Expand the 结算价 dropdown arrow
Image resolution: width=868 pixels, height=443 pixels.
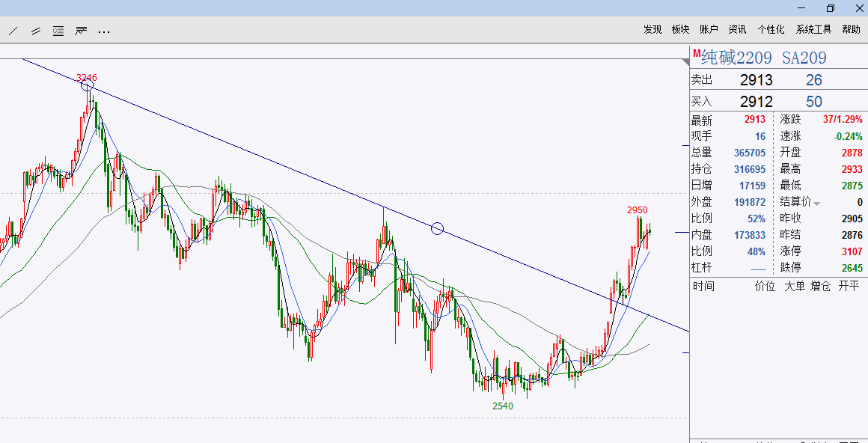[816, 204]
